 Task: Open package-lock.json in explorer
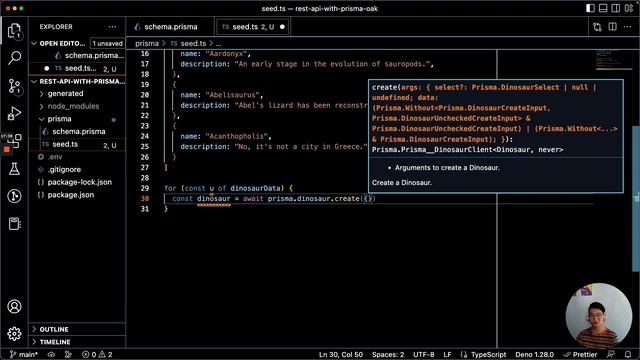coord(78,182)
